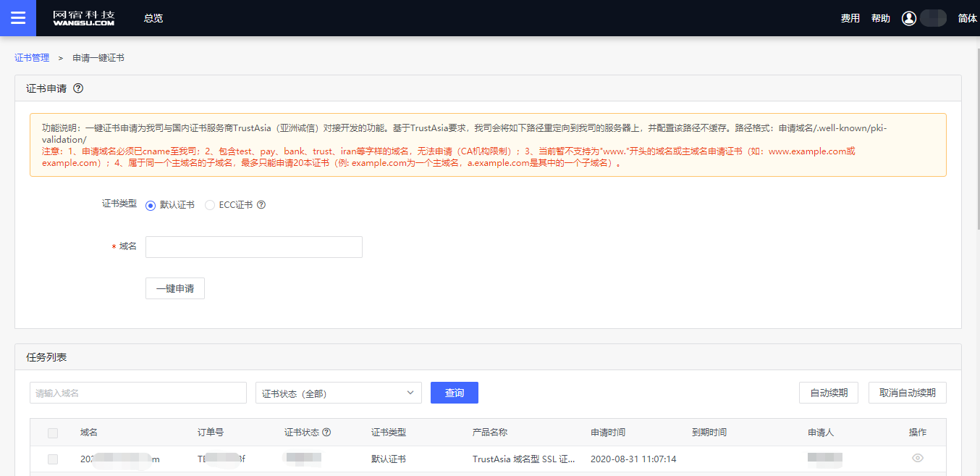This screenshot has height=476, width=980.
Task: Click 2020-08-31 11:07:14 timestamp cell
Action: coord(633,459)
